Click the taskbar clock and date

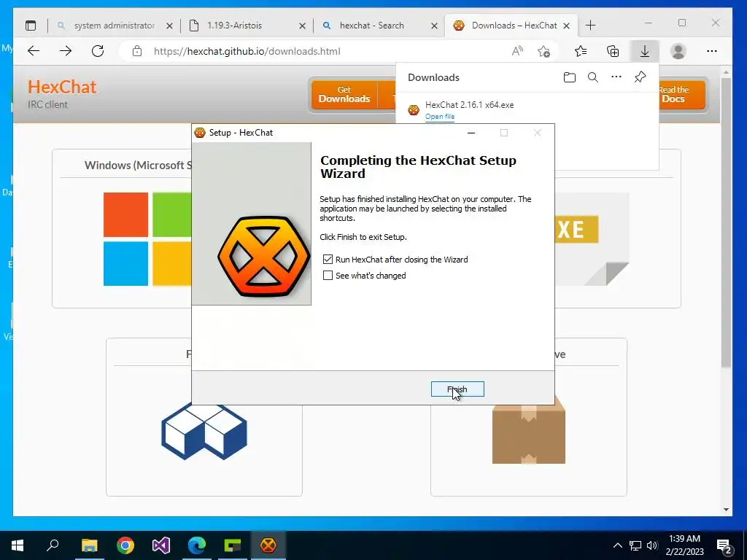pyautogui.click(x=684, y=545)
